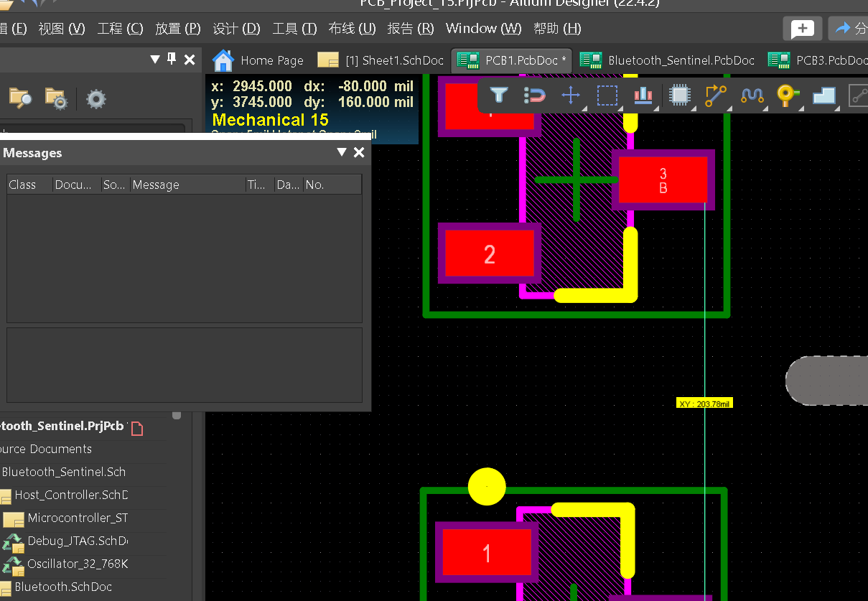Select the move objects cross-arrow tool
The image size is (868, 601).
click(x=571, y=95)
